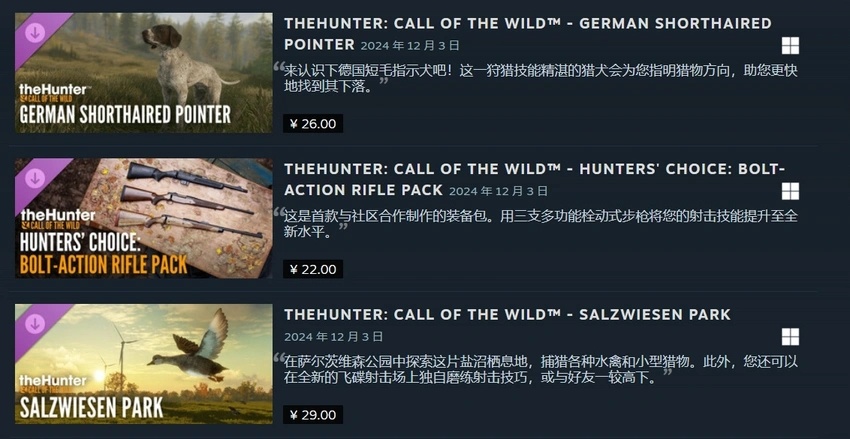This screenshot has height=439, width=850.
Task: Open the German Shorthaired Pointer title link
Action: coord(527,34)
